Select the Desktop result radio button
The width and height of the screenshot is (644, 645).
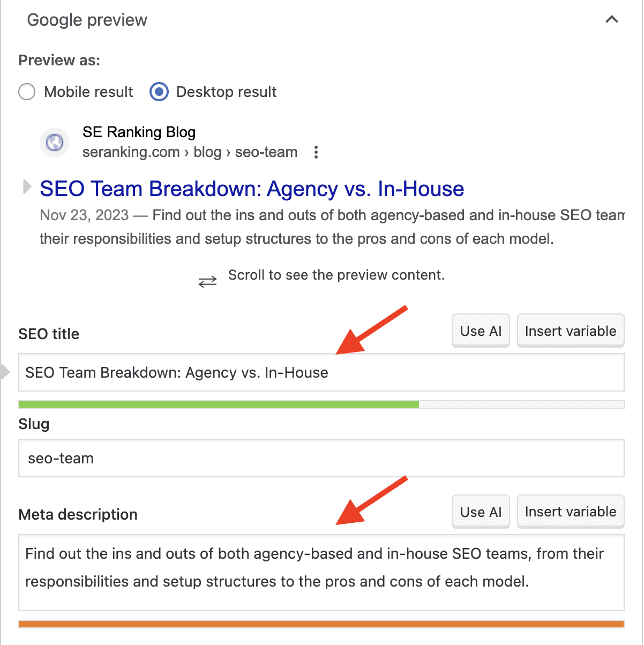(x=159, y=92)
